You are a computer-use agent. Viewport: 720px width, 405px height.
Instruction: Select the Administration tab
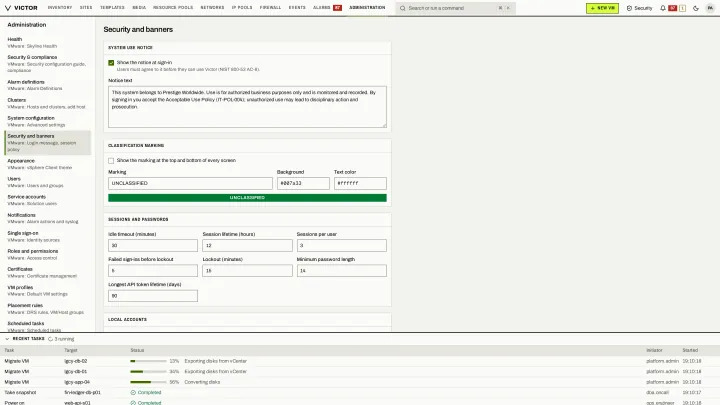(367, 8)
